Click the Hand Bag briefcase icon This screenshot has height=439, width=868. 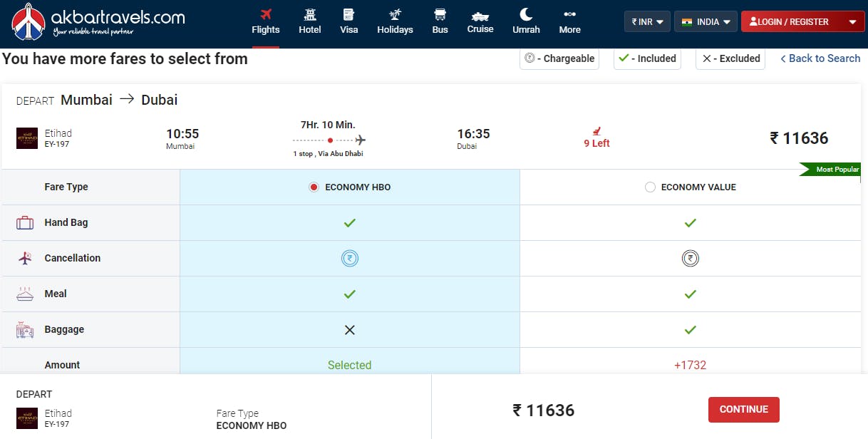(25, 223)
